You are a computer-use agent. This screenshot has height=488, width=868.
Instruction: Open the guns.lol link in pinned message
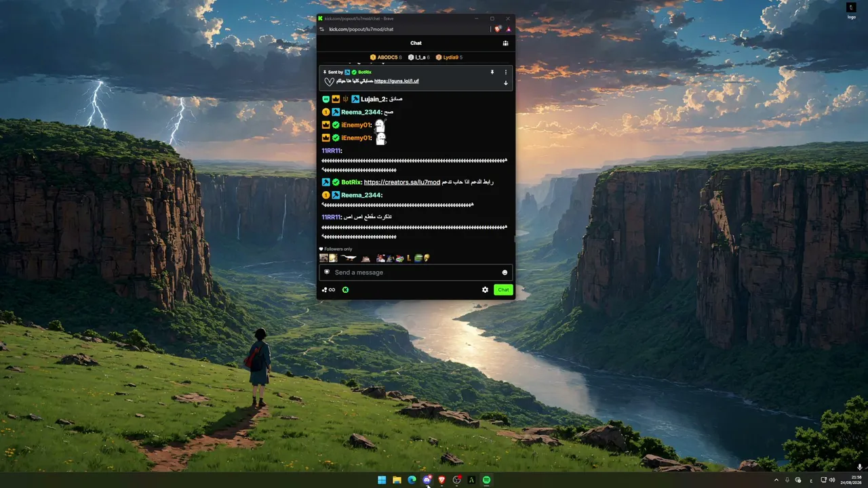click(397, 81)
